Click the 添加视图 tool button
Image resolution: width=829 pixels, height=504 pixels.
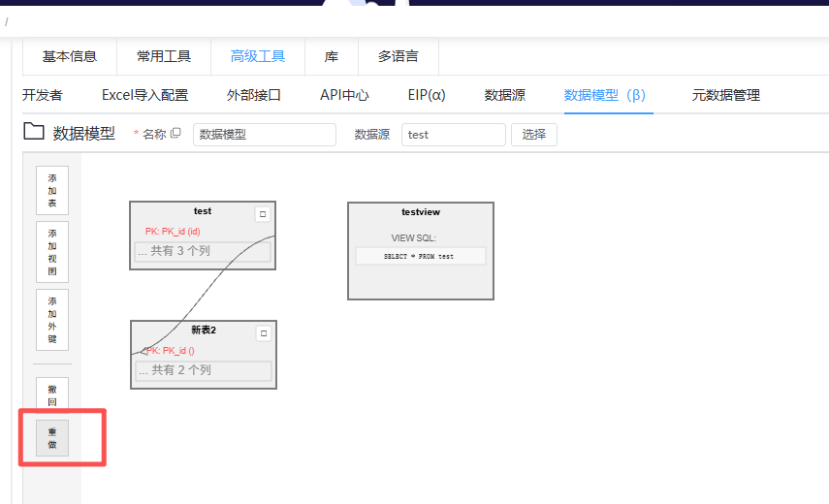52,252
